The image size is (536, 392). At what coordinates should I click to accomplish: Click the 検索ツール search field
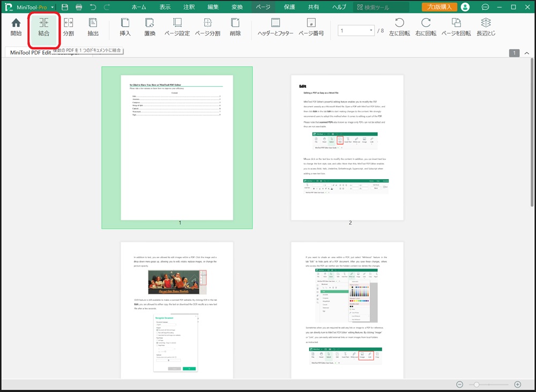pos(381,7)
